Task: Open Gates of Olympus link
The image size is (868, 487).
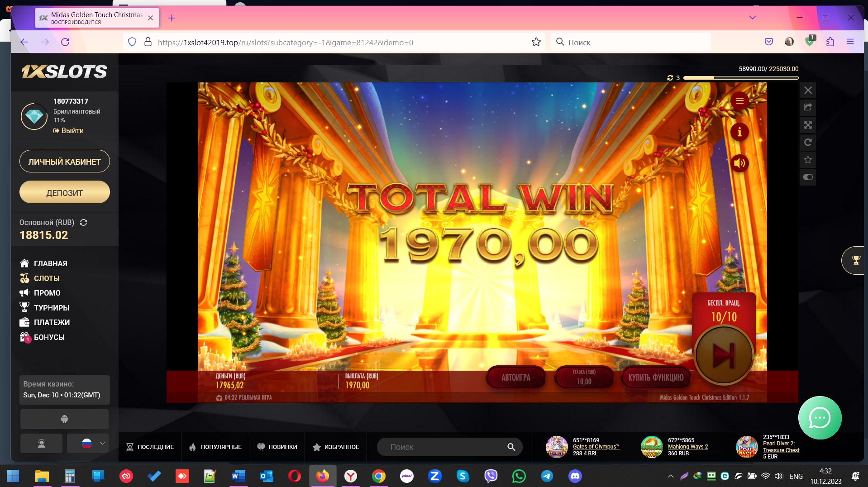Action: pyautogui.click(x=596, y=447)
